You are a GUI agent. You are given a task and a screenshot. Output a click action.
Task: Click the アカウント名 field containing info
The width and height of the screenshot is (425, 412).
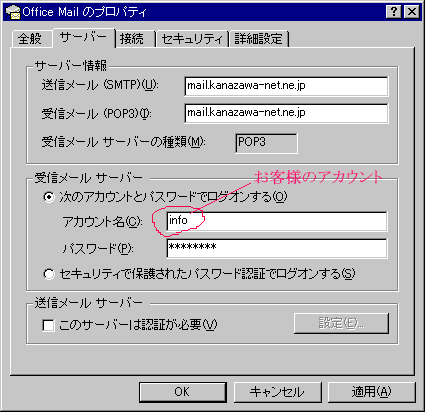277,221
